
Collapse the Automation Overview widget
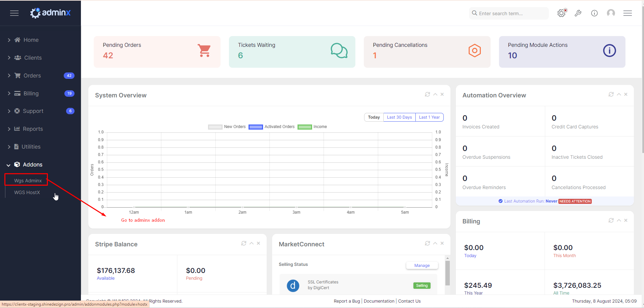point(619,94)
